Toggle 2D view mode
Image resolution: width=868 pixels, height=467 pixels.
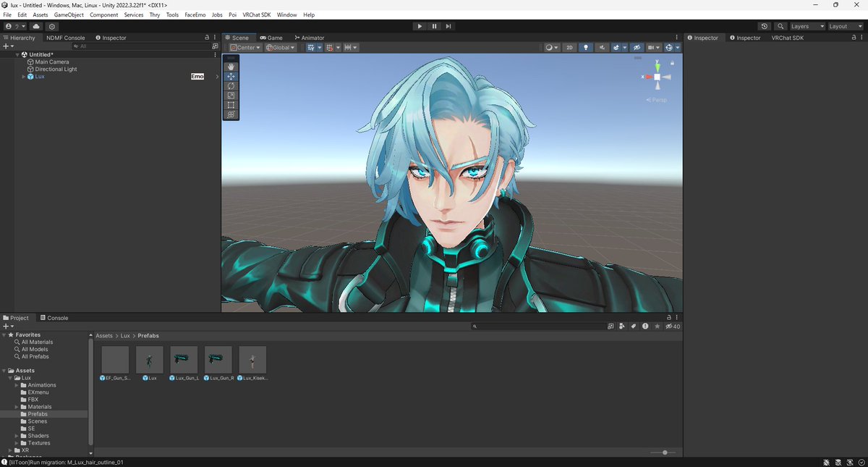click(569, 48)
